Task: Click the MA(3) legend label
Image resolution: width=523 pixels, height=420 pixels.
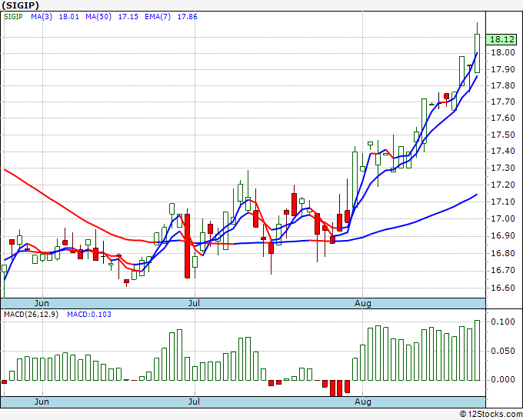Action: point(42,17)
